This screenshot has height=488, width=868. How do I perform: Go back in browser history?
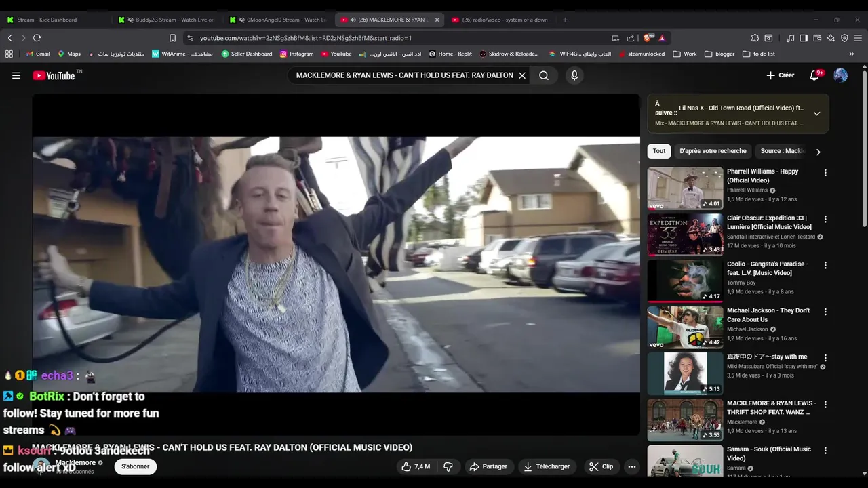pos(9,38)
